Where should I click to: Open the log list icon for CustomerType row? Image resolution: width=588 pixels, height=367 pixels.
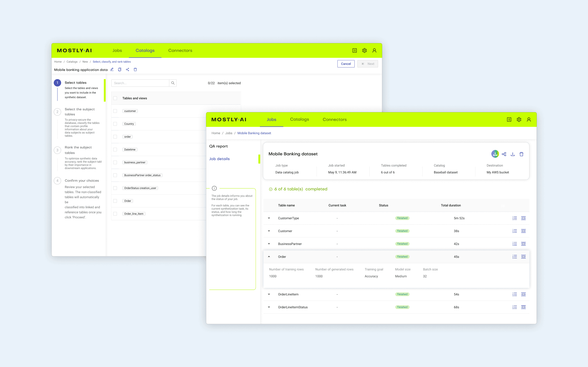(515, 218)
